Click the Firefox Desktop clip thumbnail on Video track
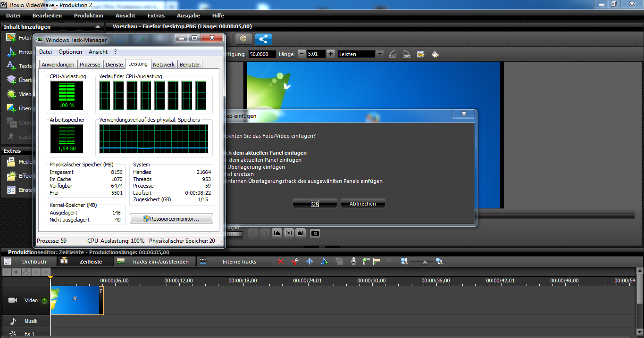Viewport: 644px width, 338px height. tap(77, 300)
